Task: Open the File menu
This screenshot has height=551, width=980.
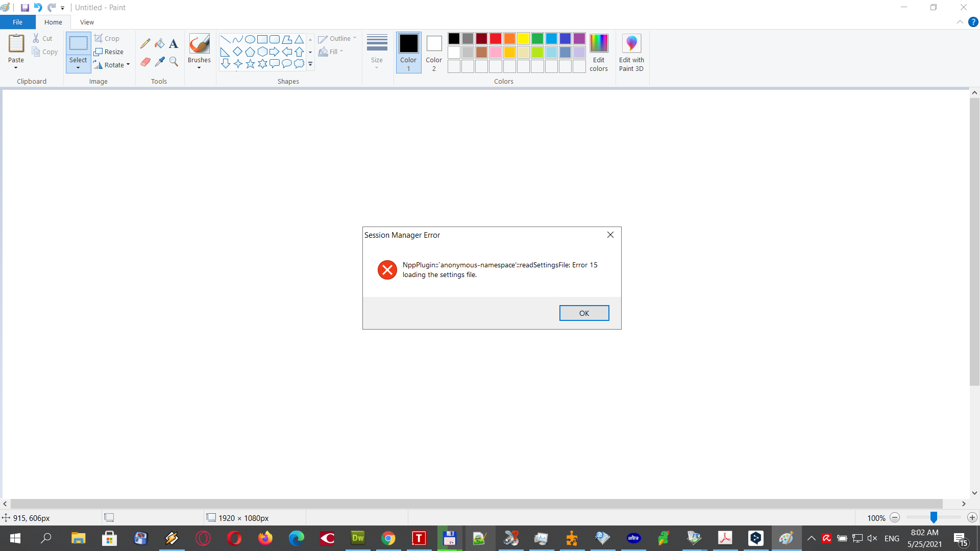Action: 17,22
